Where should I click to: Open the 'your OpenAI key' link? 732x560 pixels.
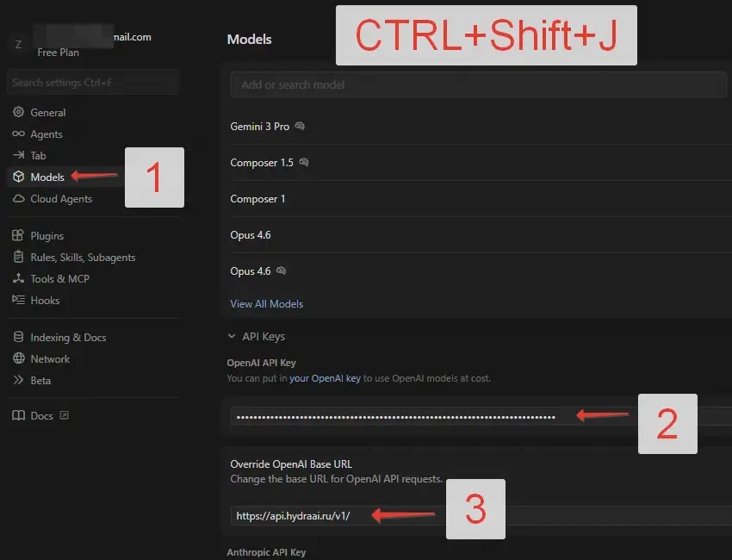[x=325, y=378]
